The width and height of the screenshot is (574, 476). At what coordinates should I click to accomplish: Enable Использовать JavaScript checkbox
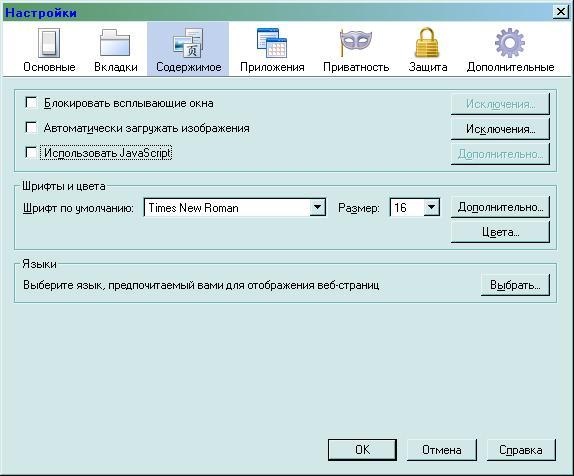pyautogui.click(x=31, y=152)
